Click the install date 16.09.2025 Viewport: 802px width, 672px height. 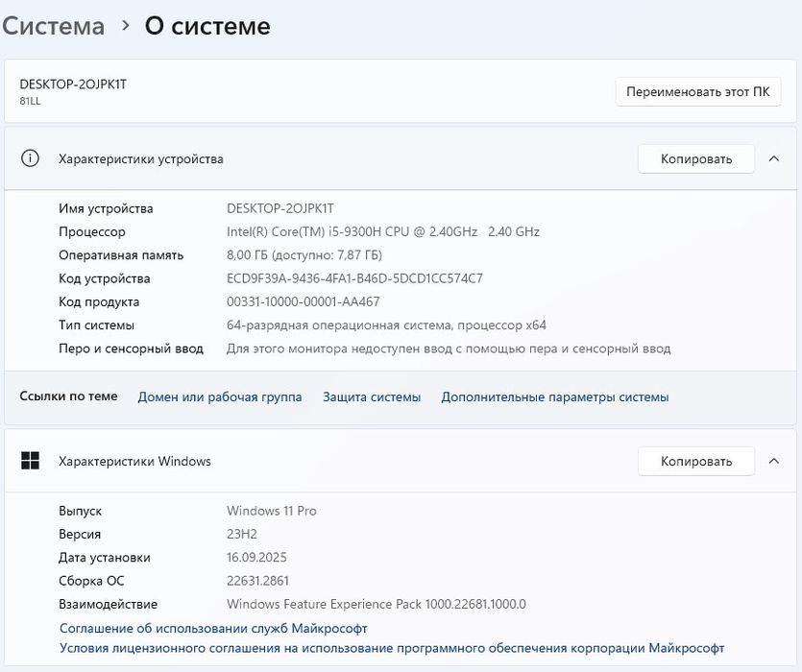click(x=256, y=558)
